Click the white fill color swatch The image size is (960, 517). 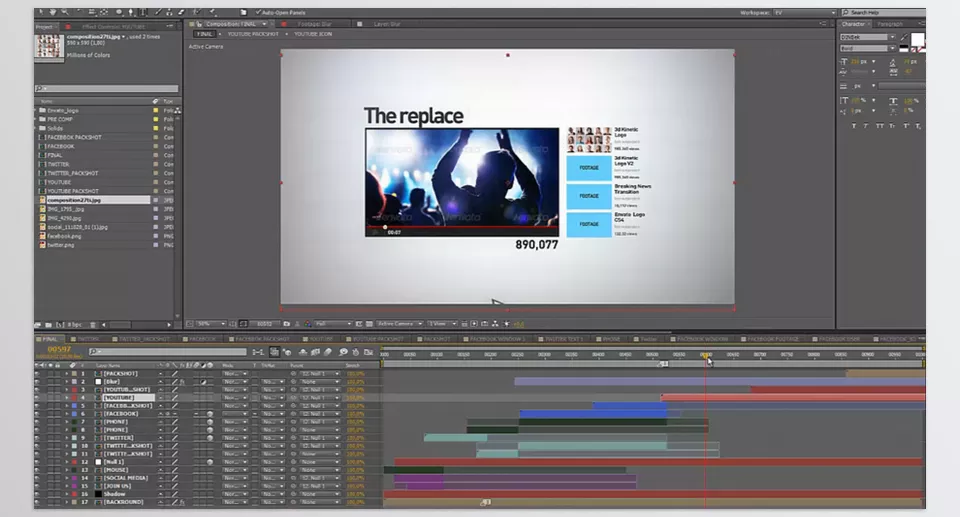tap(917, 40)
